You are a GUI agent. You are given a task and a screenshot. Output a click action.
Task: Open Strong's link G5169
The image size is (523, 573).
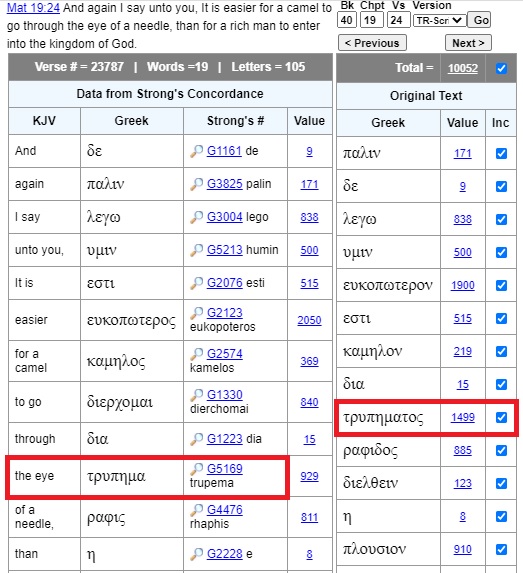pos(224,468)
